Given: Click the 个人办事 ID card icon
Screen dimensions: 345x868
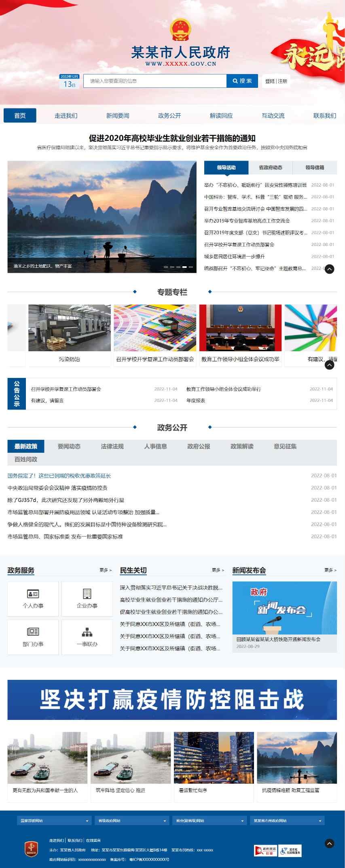Looking at the screenshot, I should tap(33, 594).
